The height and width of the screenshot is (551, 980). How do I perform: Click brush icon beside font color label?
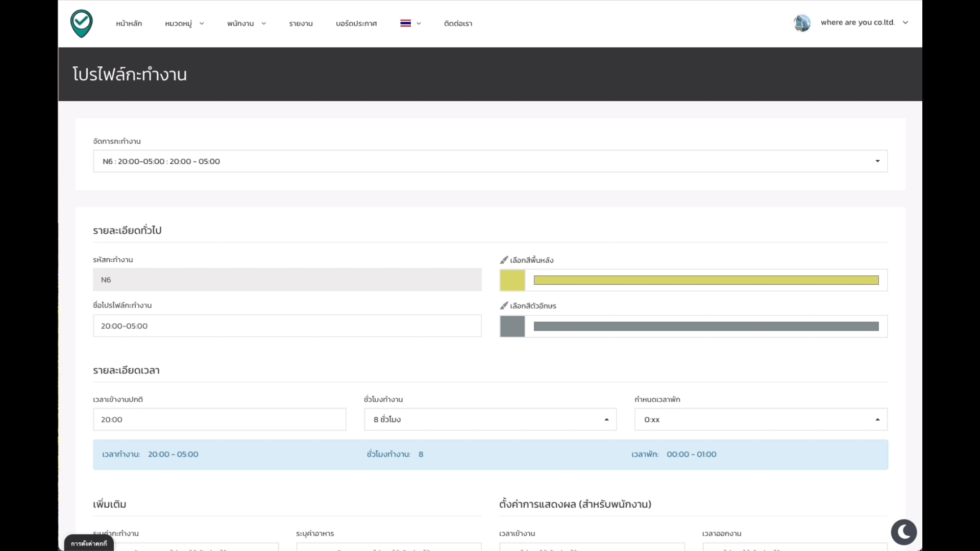504,306
